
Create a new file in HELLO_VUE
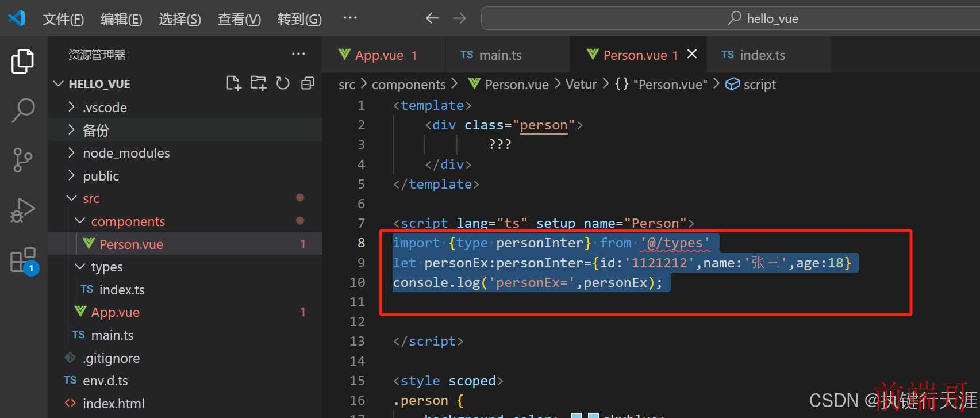coord(233,83)
